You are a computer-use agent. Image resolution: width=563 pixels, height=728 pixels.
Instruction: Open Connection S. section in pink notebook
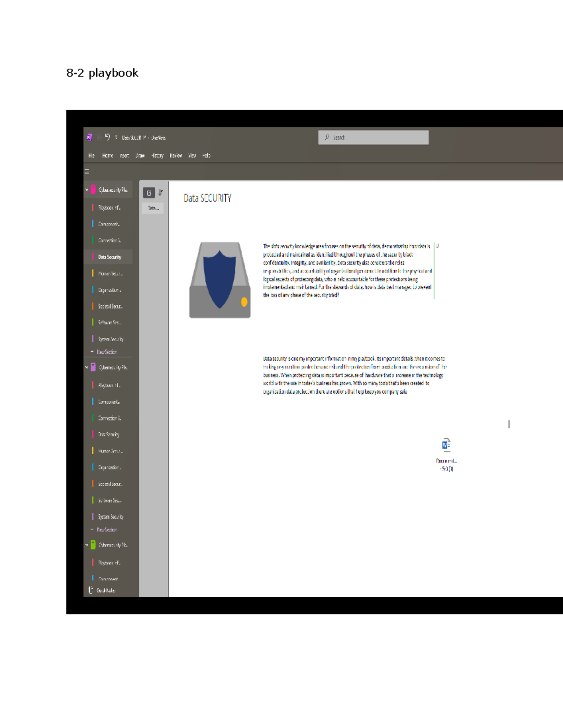click(x=109, y=240)
